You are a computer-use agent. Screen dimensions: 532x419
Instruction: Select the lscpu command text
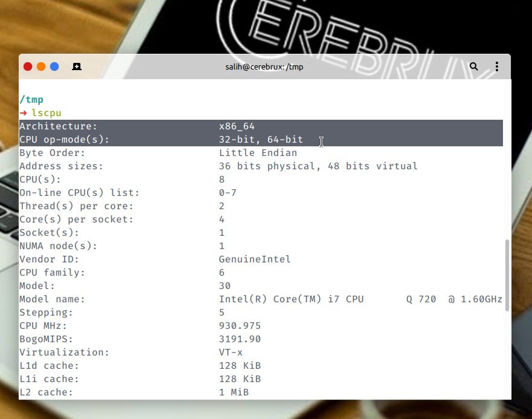tap(47, 112)
